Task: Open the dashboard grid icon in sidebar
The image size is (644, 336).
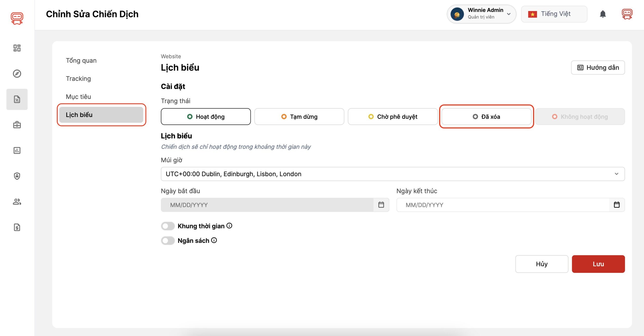Action: pos(17,48)
